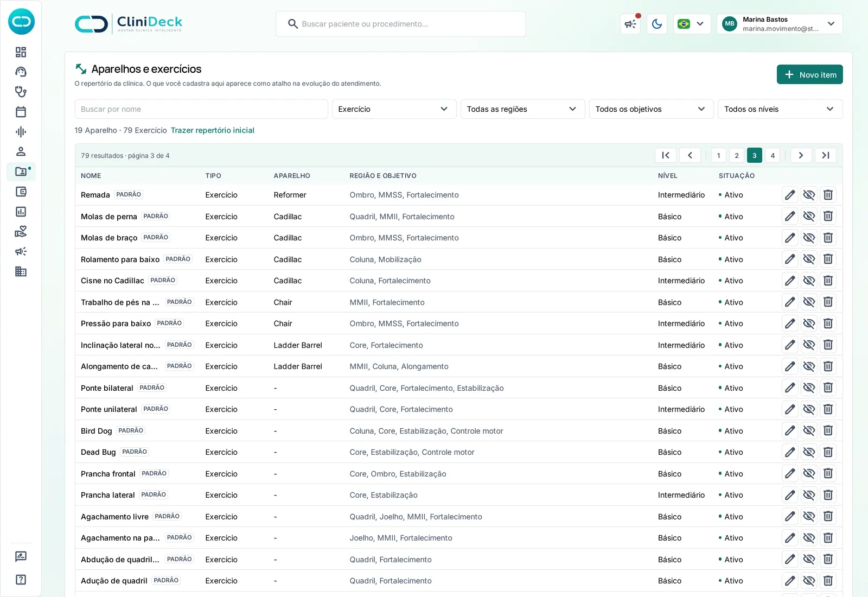Click the announcements megaphone icon in the header

(x=630, y=24)
